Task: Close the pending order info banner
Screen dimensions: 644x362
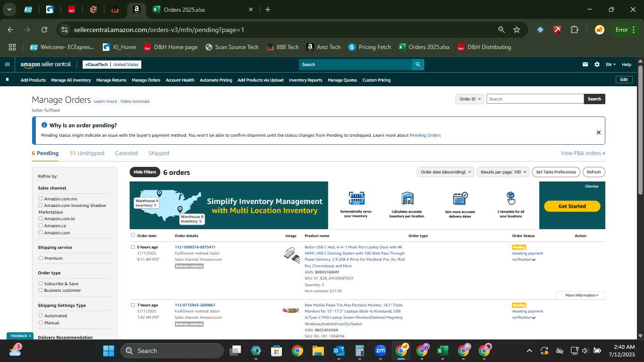Action: coord(598,132)
